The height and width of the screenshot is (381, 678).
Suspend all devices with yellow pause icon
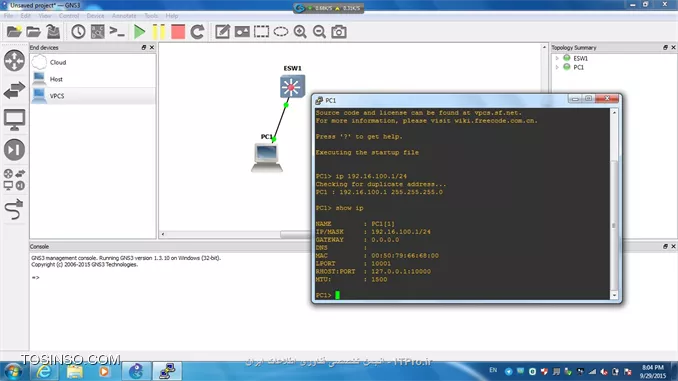pyautogui.click(x=159, y=32)
